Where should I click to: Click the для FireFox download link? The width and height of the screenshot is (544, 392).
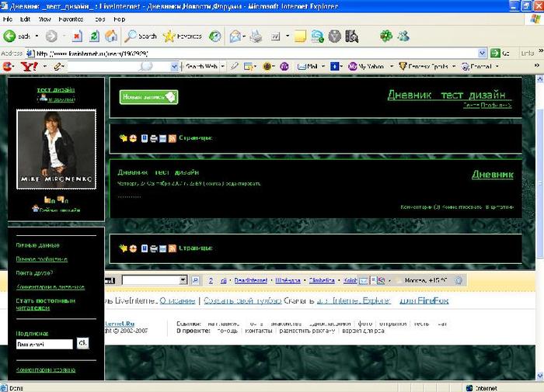424,300
